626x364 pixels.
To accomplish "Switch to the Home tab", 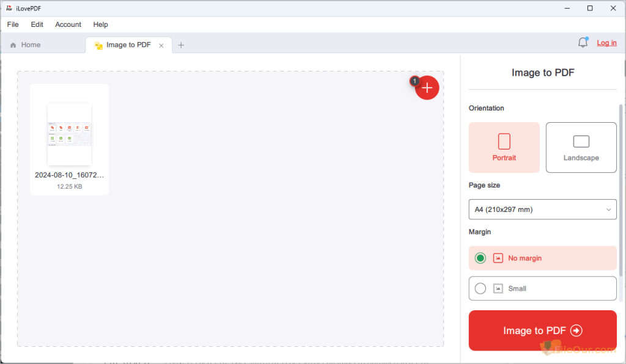I will (x=29, y=44).
